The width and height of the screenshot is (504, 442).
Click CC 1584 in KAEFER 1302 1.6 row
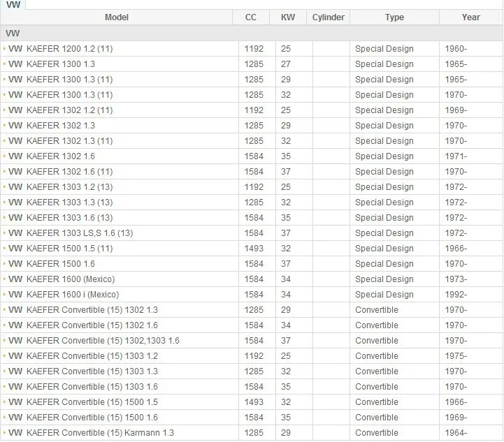point(254,156)
